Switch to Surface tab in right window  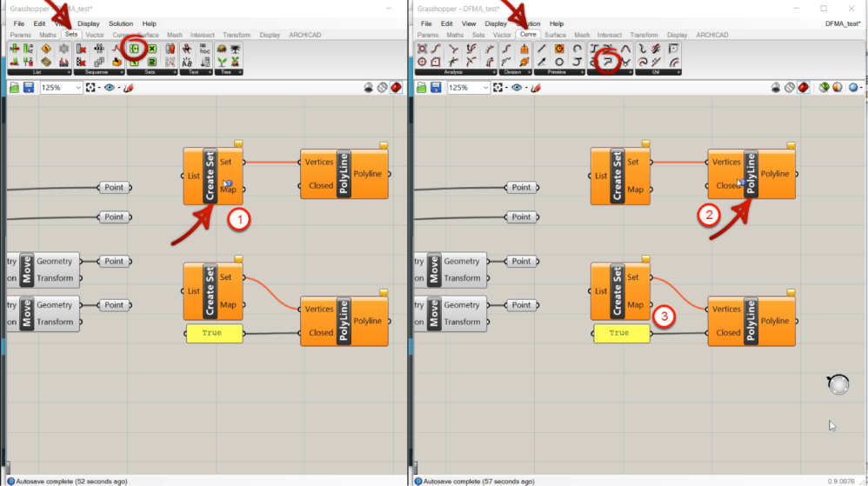pos(555,35)
